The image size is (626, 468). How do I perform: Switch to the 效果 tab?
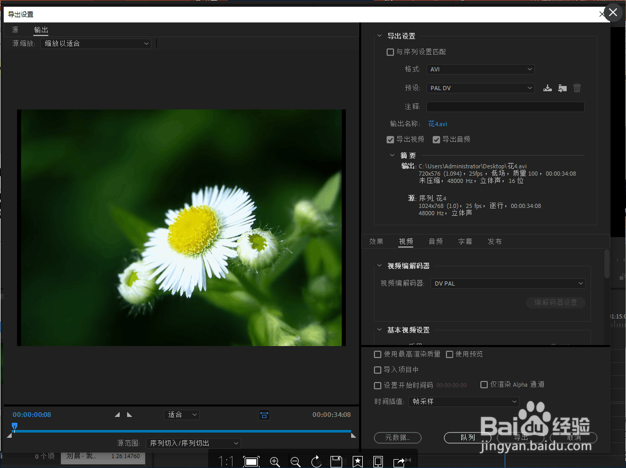point(376,241)
